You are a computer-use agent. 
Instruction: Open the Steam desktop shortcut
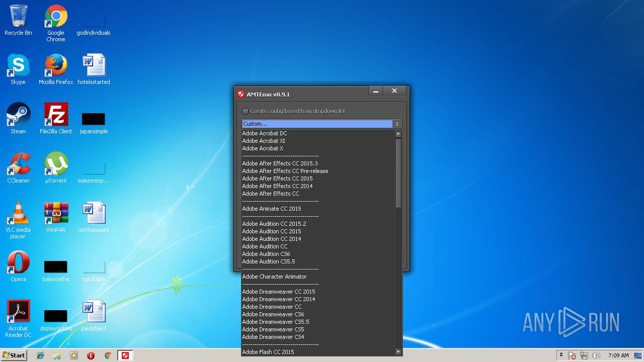[x=18, y=119]
